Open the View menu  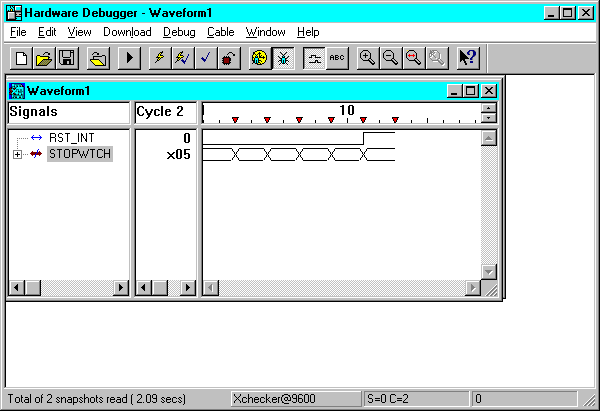pyautogui.click(x=80, y=32)
